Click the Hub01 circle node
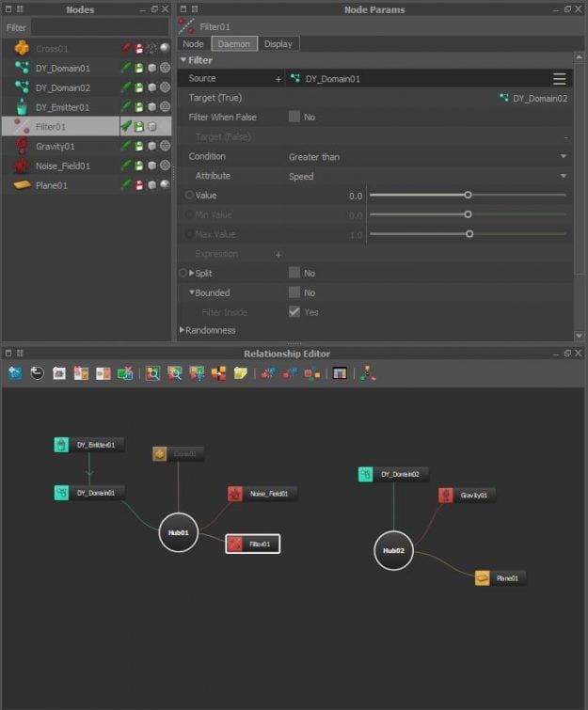Image resolution: width=588 pixels, height=710 pixels. pos(179,532)
